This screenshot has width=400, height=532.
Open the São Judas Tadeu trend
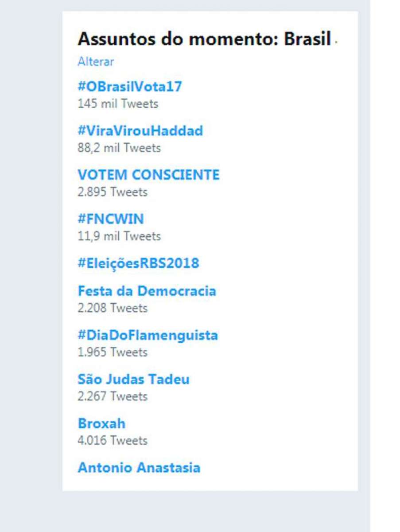pyautogui.click(x=134, y=379)
